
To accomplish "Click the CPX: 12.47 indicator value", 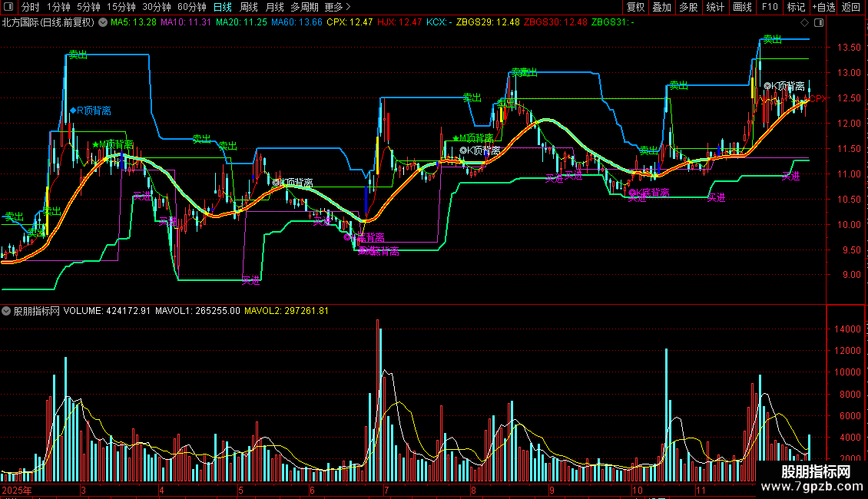I will tap(350, 23).
